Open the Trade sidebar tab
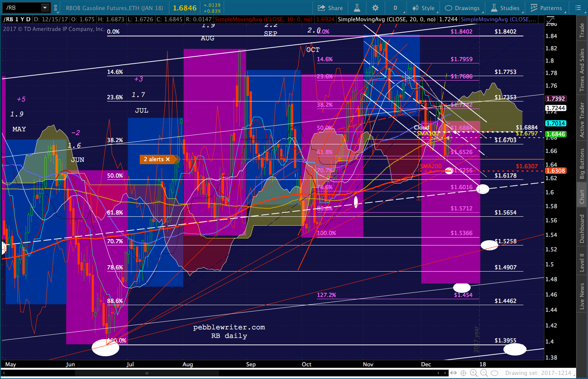 [582, 31]
